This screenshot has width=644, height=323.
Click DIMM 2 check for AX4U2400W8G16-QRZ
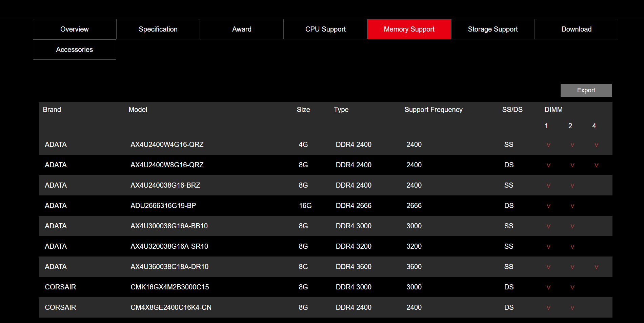click(572, 165)
